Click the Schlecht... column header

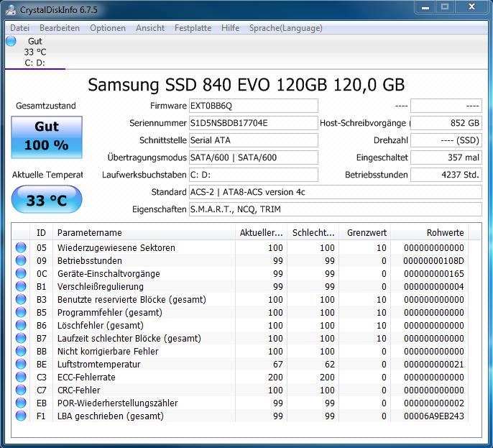[313, 232]
